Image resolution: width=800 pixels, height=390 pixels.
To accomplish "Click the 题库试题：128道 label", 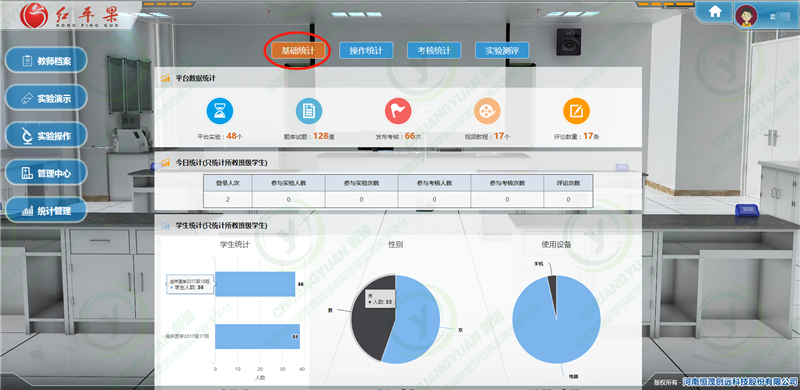I will pyautogui.click(x=309, y=136).
